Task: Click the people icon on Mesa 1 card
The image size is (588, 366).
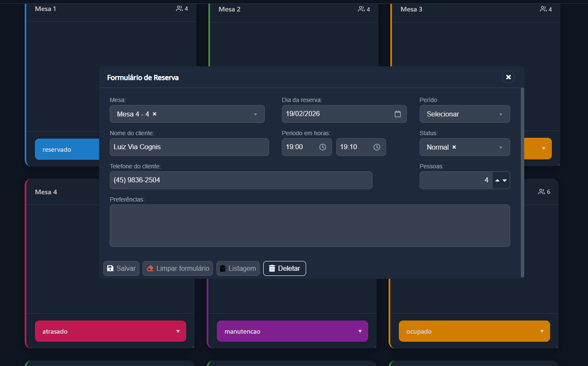Action: coord(179,9)
